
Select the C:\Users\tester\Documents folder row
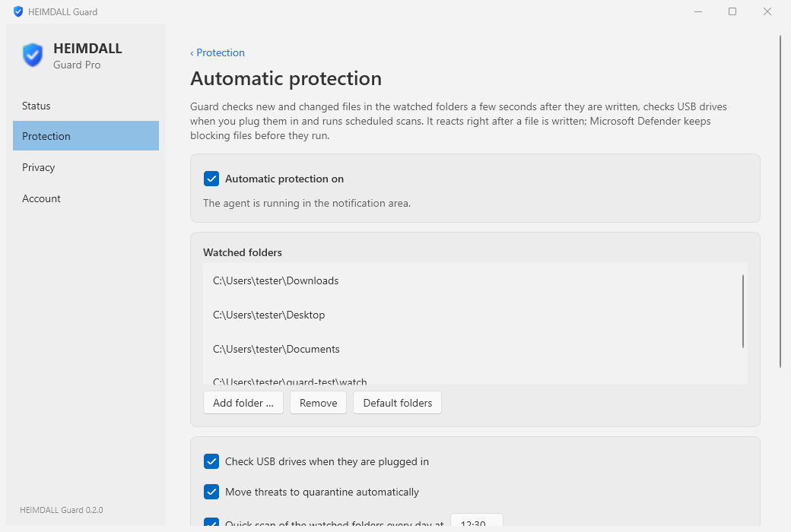[x=472, y=350]
